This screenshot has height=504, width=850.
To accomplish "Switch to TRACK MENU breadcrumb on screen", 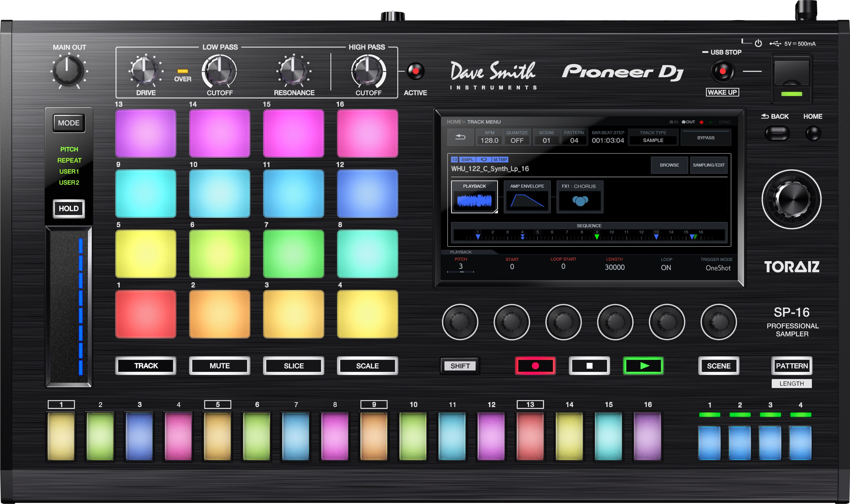I will coord(484,122).
